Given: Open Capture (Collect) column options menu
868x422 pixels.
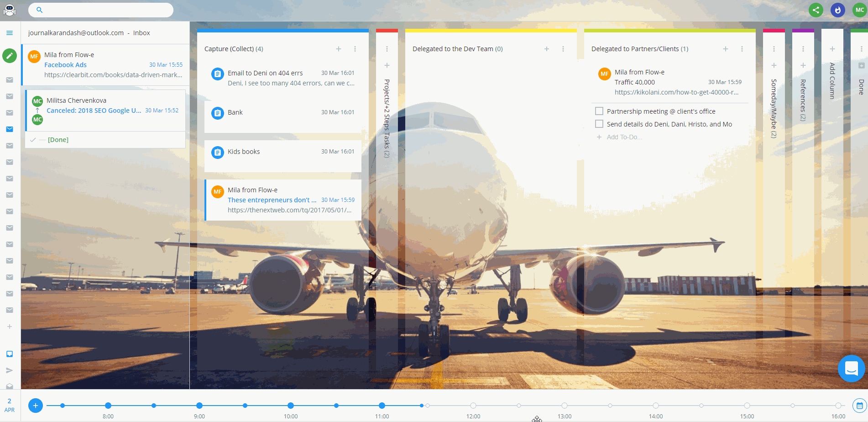Looking at the screenshot, I should 355,49.
